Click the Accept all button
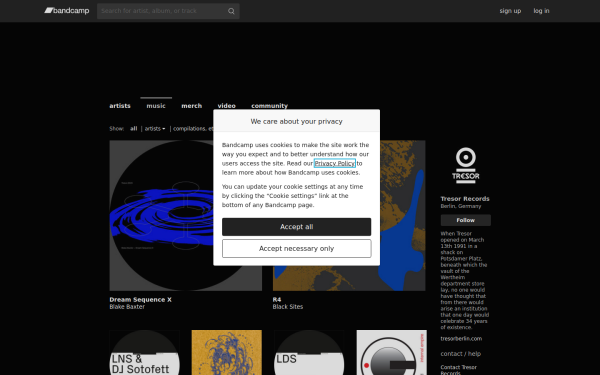This screenshot has width=600, height=375. (x=297, y=227)
